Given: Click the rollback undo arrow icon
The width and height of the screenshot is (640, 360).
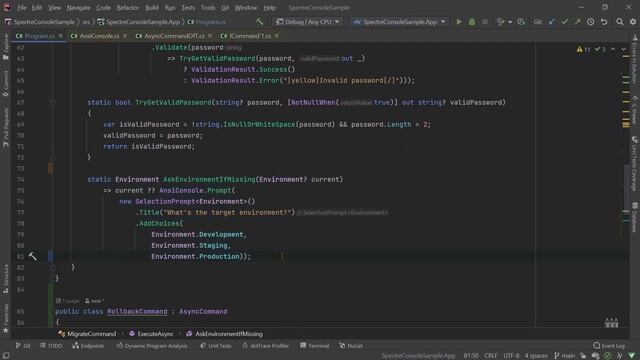Looking at the screenshot, I should 604,22.
